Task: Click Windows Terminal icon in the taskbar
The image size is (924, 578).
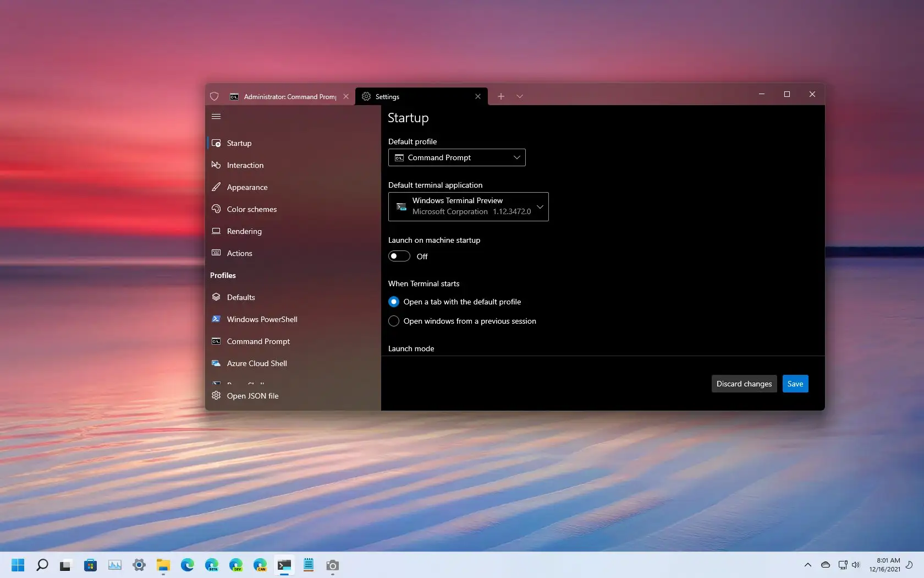Action: click(x=284, y=565)
